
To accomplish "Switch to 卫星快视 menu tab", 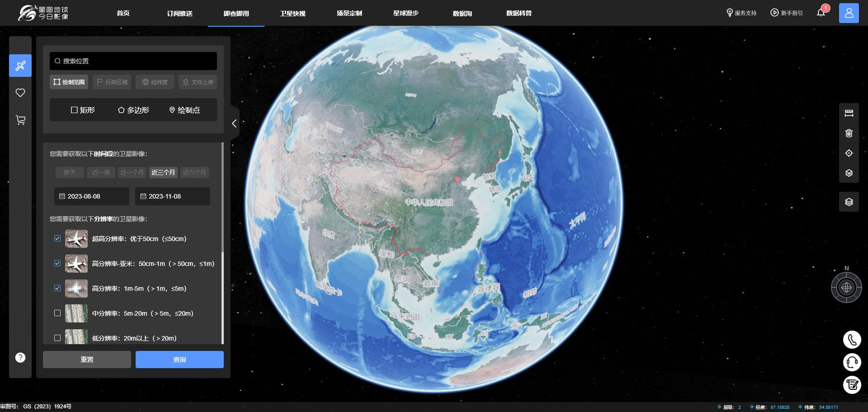I will (292, 13).
